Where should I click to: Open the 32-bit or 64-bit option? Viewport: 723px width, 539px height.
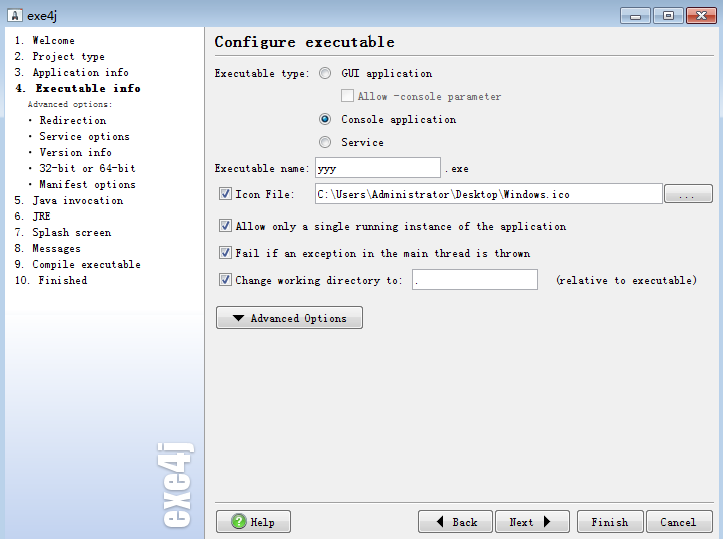(x=87, y=168)
